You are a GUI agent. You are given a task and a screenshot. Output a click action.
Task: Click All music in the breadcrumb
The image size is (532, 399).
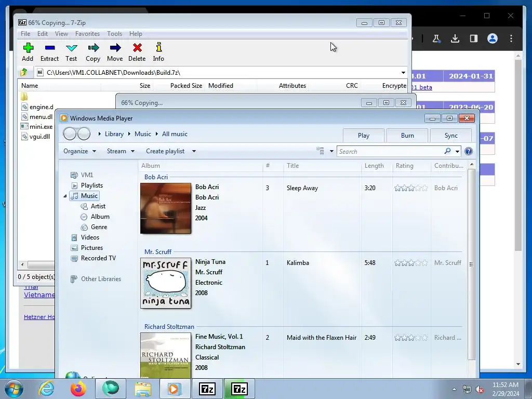175,134
